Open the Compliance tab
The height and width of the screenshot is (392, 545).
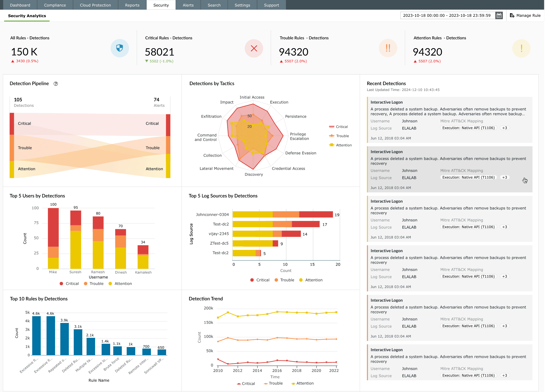click(x=55, y=5)
